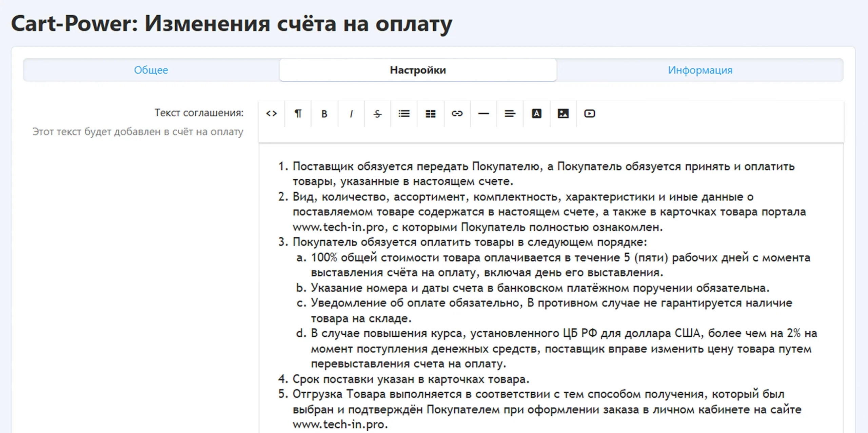Viewport: 868px width, 433px height.
Task: Insert a table using the table icon
Action: point(431,114)
